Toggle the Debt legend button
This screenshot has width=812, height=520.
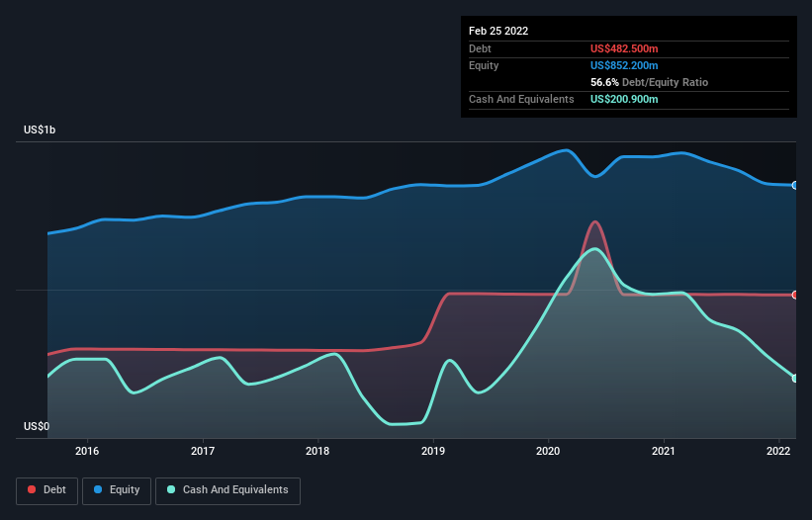[47, 490]
